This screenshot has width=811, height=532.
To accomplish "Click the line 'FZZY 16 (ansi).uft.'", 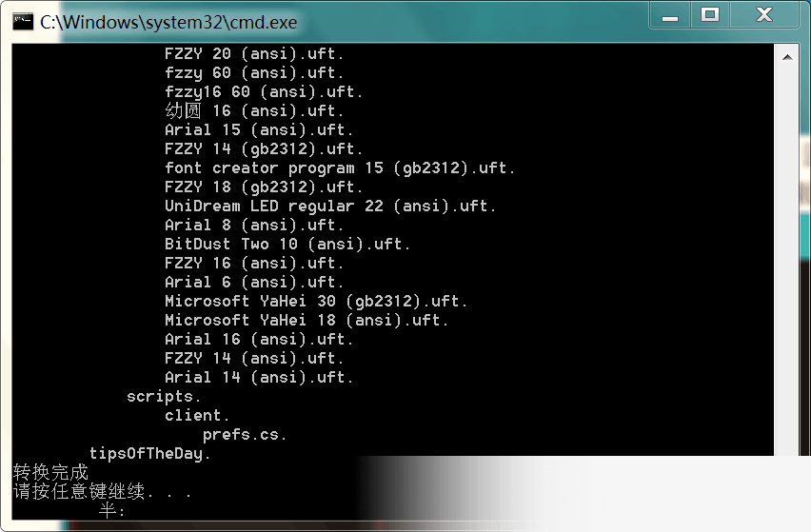I will point(254,264).
